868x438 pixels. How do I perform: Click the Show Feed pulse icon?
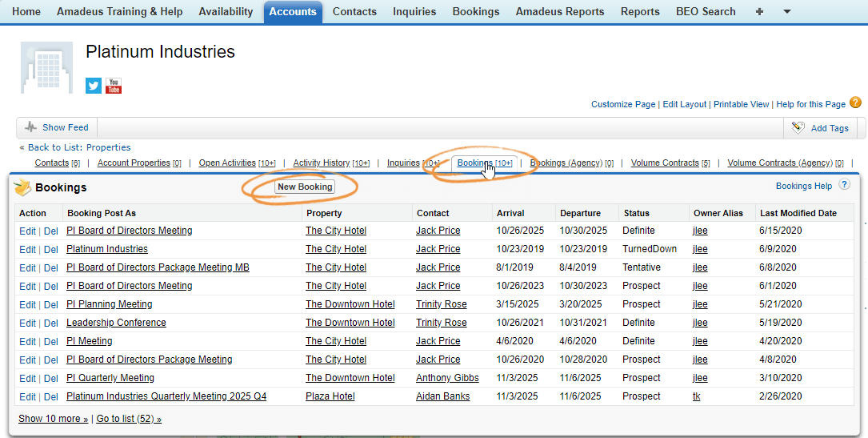click(x=31, y=127)
